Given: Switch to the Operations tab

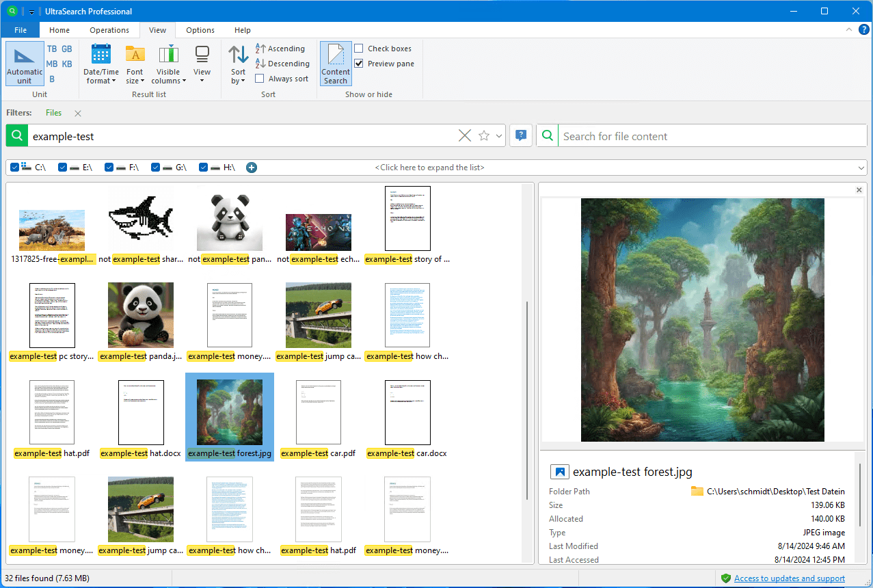Looking at the screenshot, I should coord(109,30).
